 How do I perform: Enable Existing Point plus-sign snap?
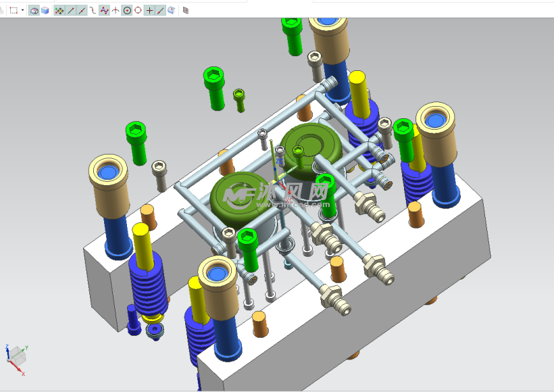coord(150,10)
